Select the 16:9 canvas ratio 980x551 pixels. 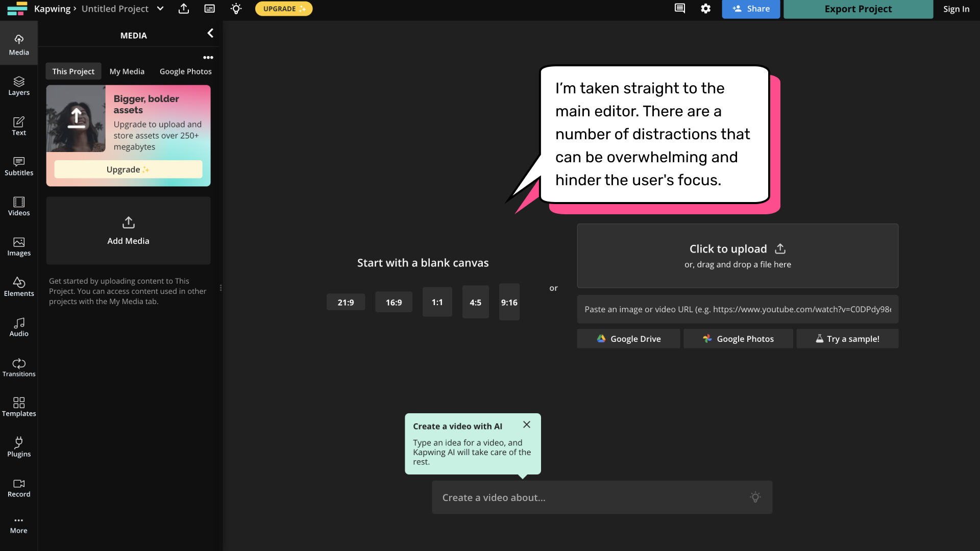point(394,303)
